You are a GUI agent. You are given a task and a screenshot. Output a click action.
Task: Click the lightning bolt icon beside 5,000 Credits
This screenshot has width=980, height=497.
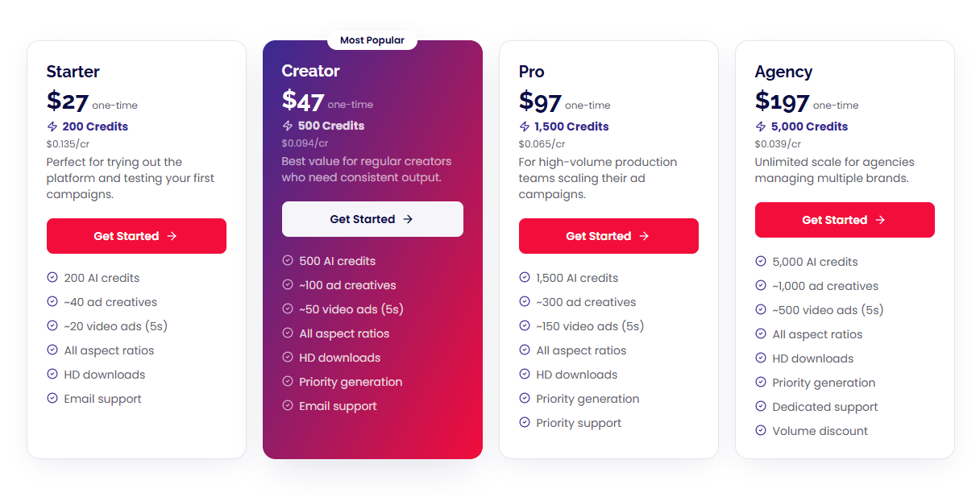761,126
